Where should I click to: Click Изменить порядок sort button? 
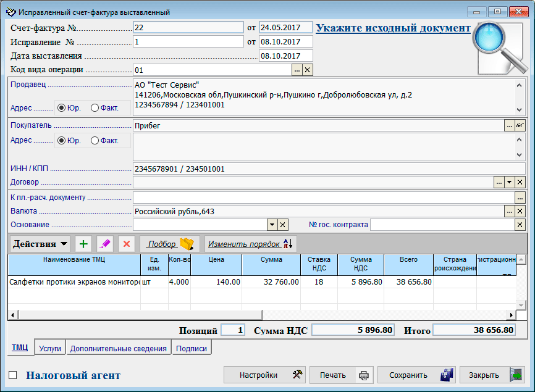pos(250,244)
